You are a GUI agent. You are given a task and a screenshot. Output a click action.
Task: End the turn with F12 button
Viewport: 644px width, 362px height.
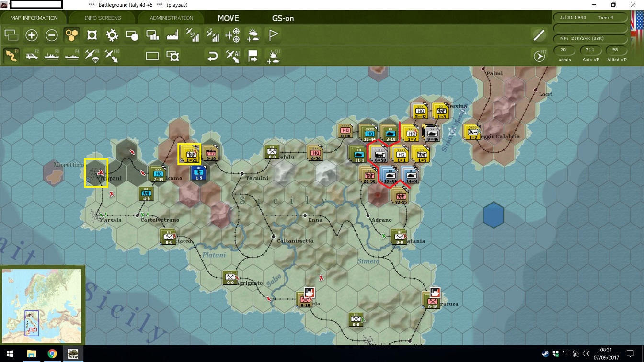tap(540, 56)
